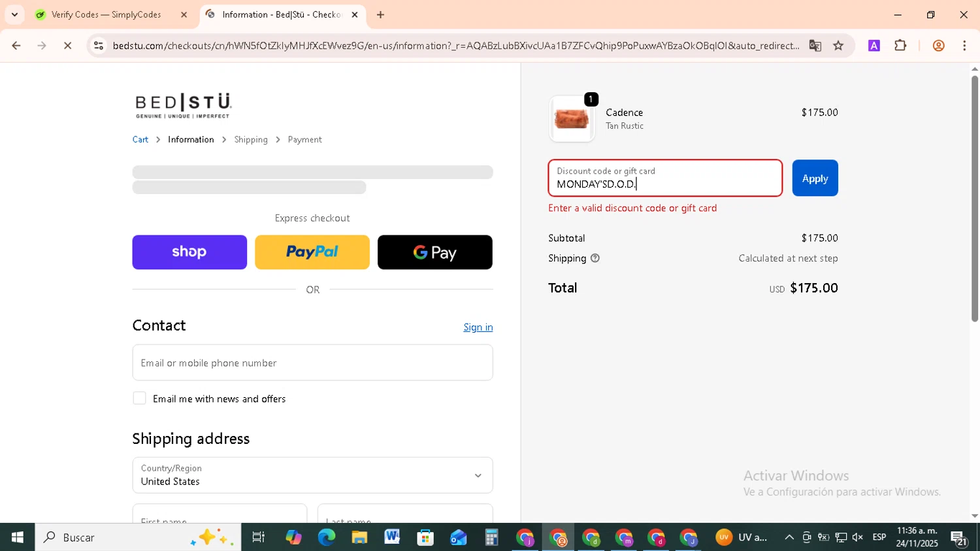This screenshot has width=980, height=551.
Task: Open the Cadence product thumbnail
Action: [x=572, y=119]
